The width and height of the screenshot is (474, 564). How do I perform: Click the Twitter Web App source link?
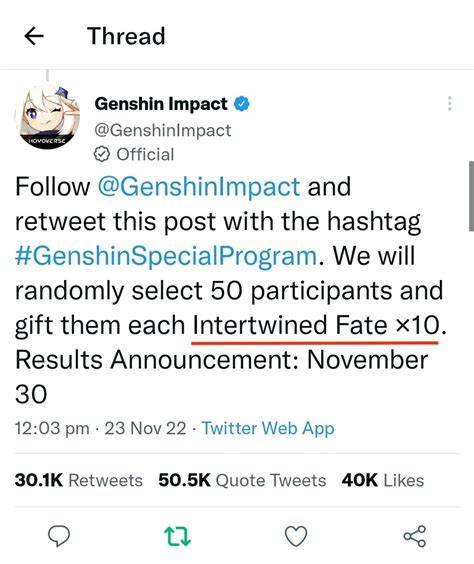pos(268,428)
